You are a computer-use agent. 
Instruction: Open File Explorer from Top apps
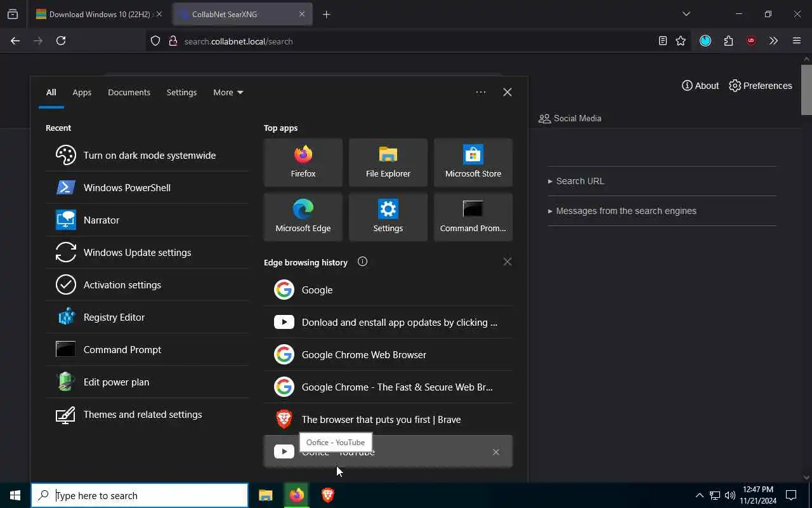point(388,163)
